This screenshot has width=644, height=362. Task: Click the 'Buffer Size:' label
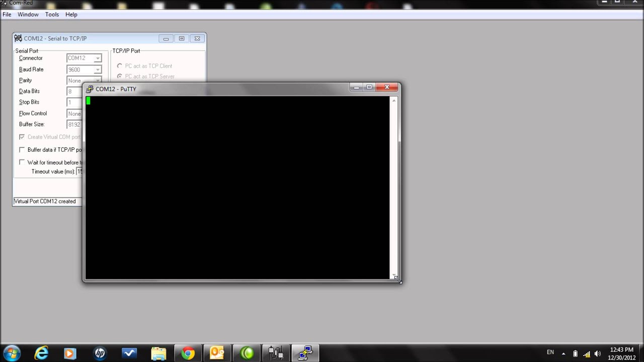[x=32, y=125]
